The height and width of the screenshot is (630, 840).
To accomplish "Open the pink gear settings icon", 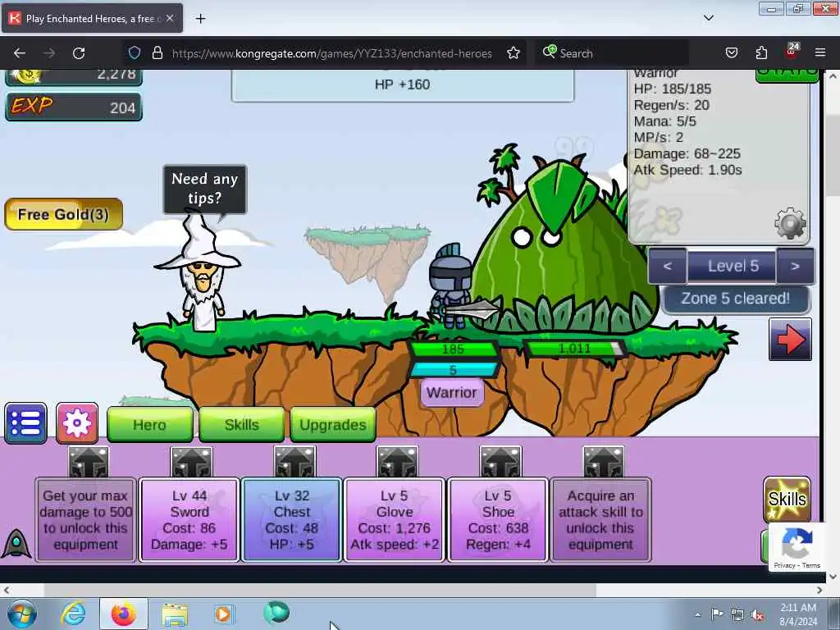I will (x=77, y=423).
